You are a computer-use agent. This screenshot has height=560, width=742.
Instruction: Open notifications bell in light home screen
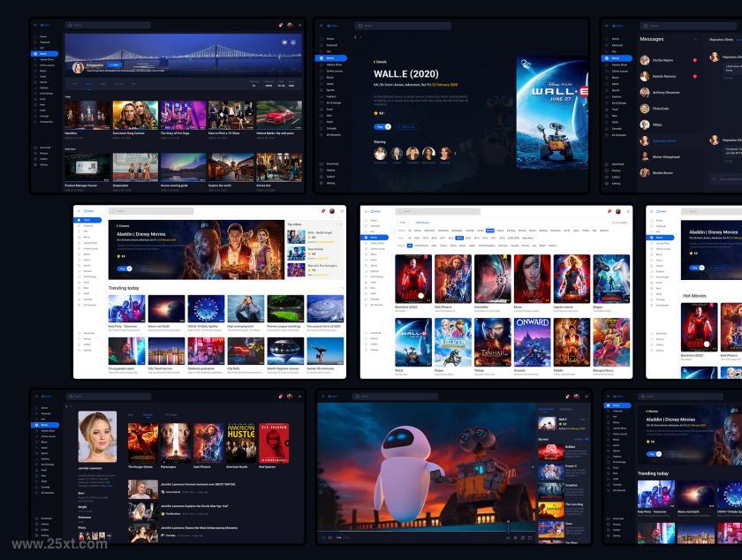click(x=323, y=211)
